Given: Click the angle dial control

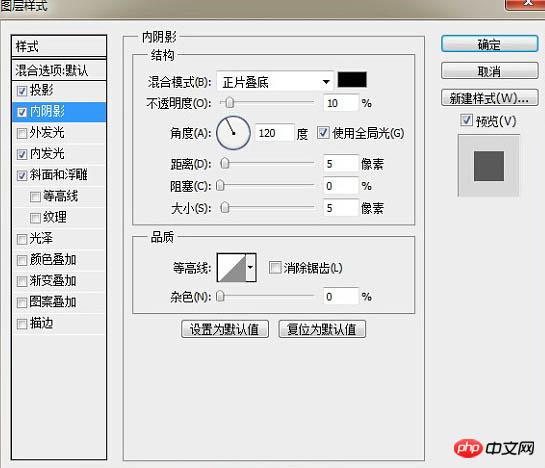Looking at the screenshot, I should pos(233,133).
